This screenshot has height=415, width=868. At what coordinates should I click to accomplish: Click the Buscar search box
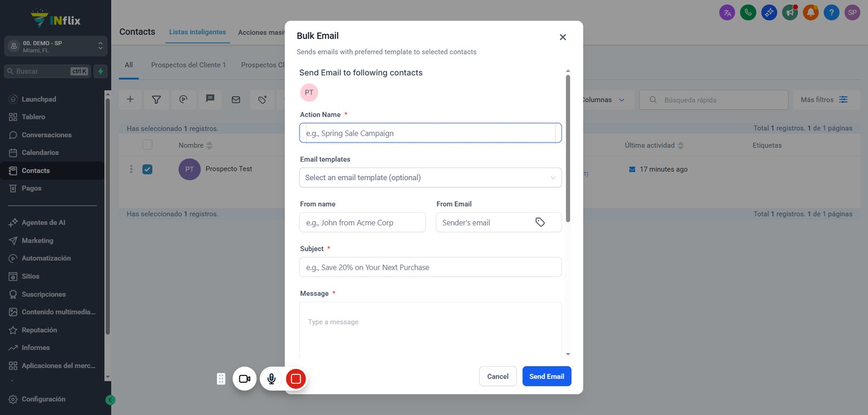click(47, 71)
